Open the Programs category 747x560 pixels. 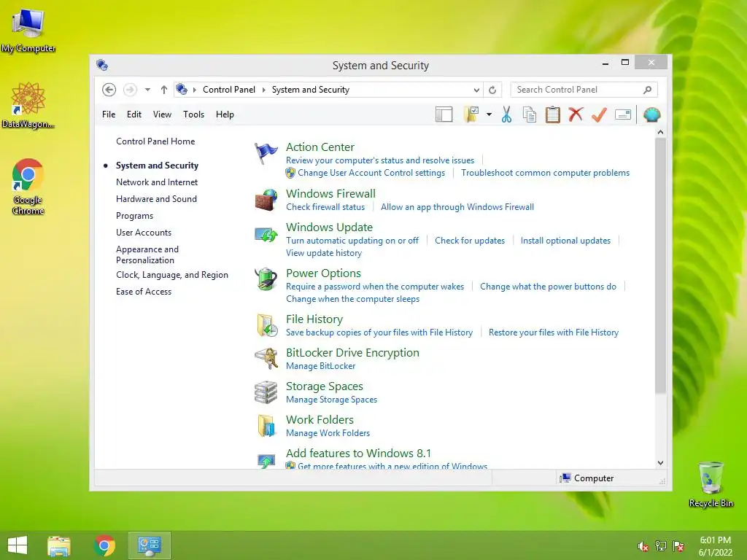pos(134,216)
